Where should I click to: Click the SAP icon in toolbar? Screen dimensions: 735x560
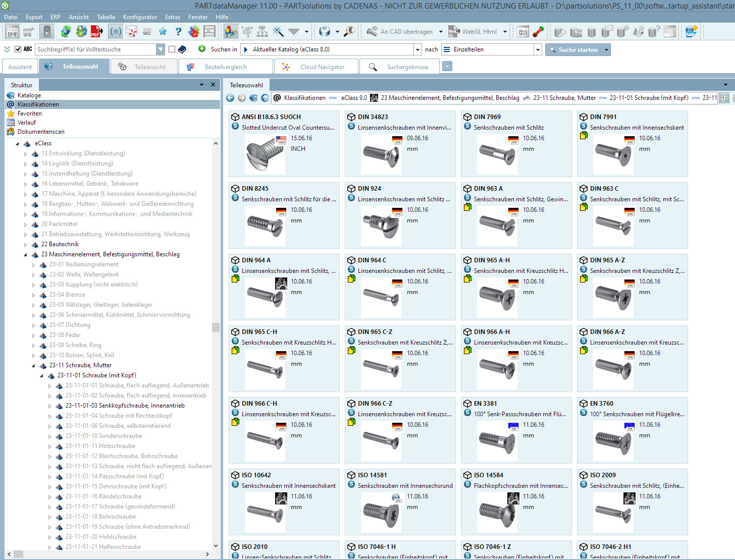691,32
